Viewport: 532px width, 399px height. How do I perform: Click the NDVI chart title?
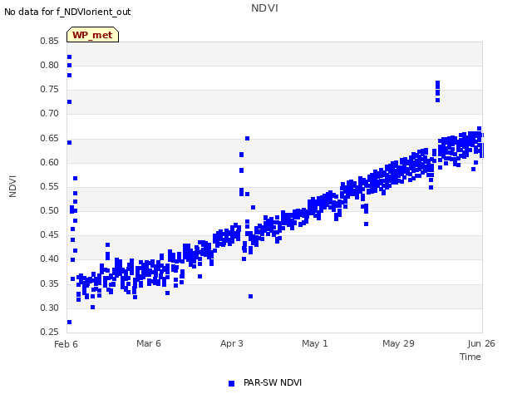(x=264, y=8)
